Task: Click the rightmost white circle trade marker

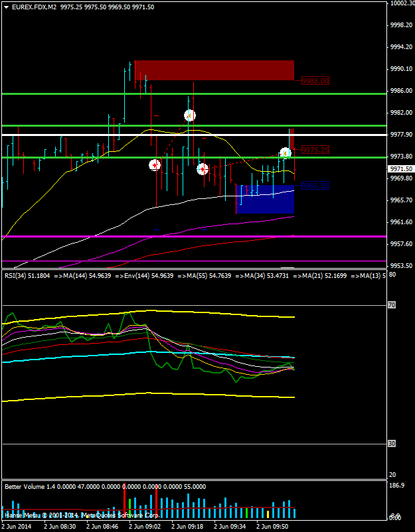Action: point(285,153)
